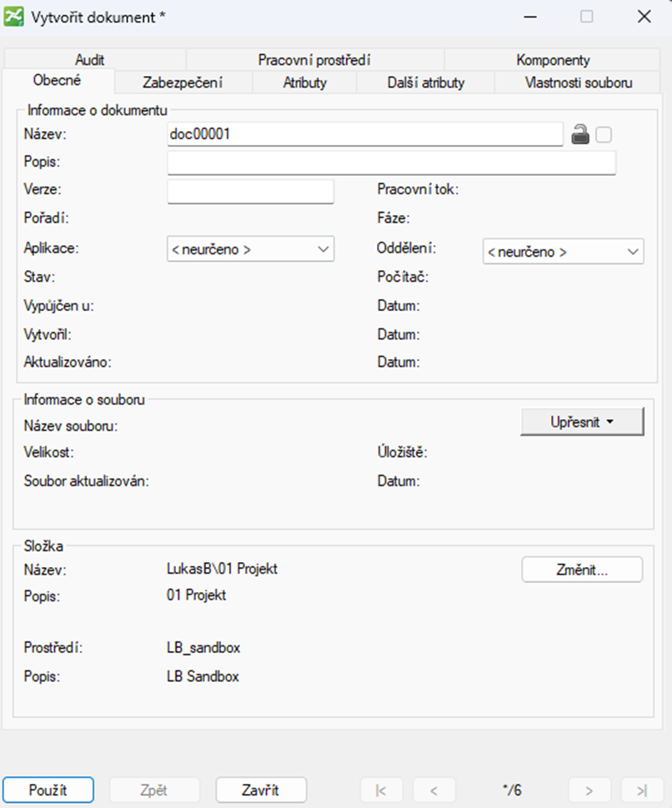The image size is (672, 808).
Task: Click the Změnit... folder button
Action: pos(582,570)
